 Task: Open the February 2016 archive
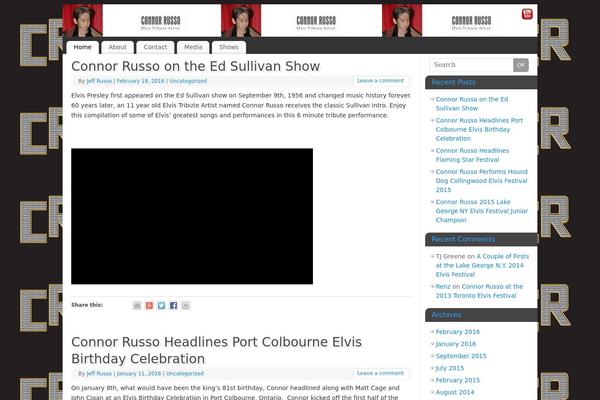coord(458,332)
